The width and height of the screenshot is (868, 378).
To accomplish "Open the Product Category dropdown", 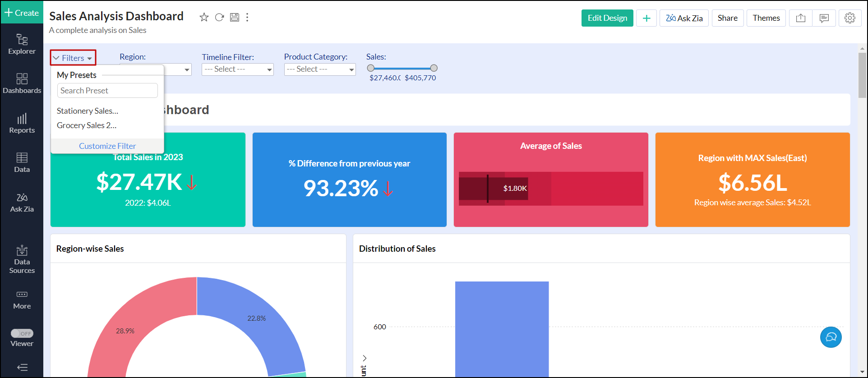I will click(x=319, y=69).
